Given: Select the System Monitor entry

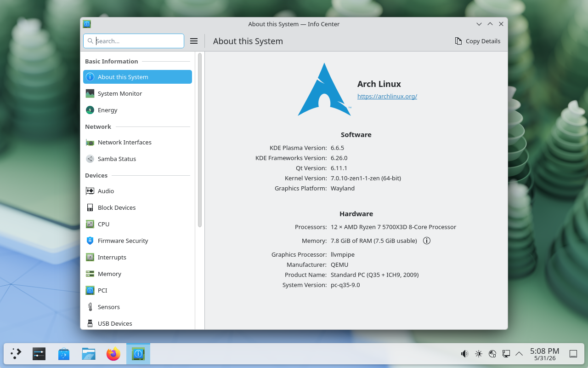Looking at the screenshot, I should [137, 93].
